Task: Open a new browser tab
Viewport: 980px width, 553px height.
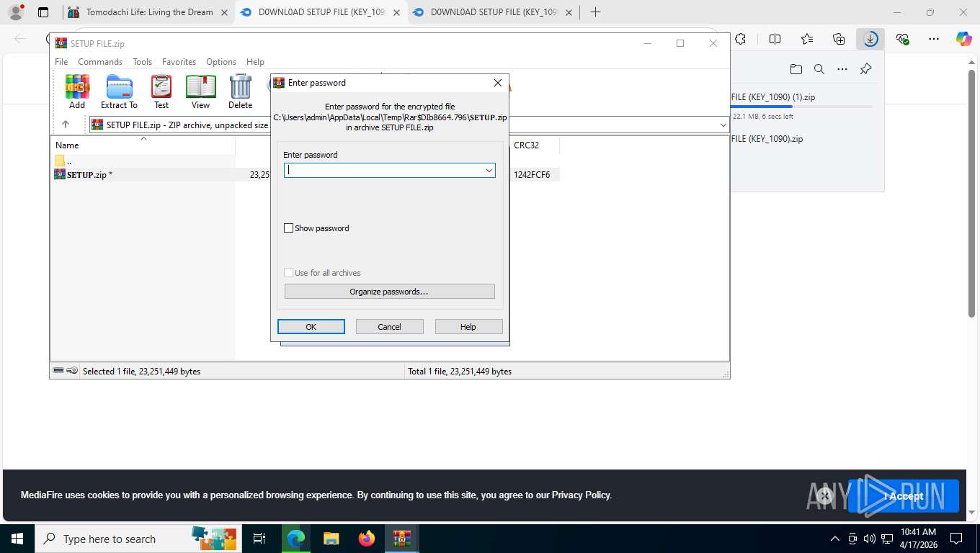Action: click(595, 12)
